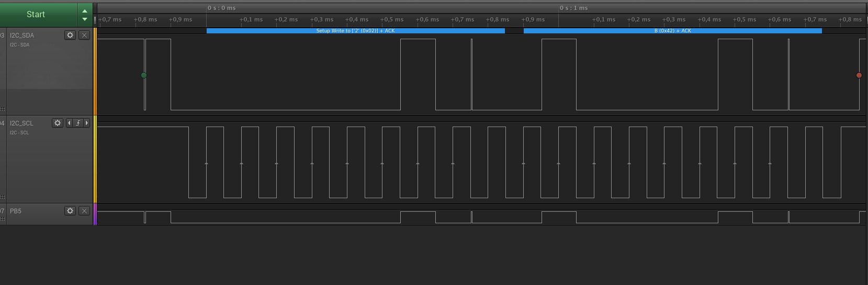This screenshot has height=285, width=868.
Task: Click the 'Setup Write to 0x02 + ACK' frame
Action: 356,31
